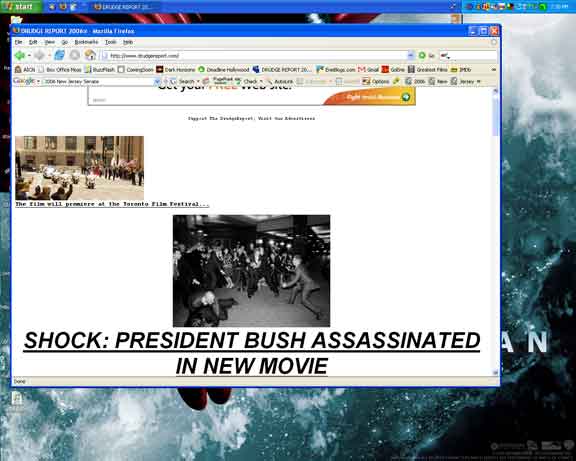Screen dimensions: 576x461
Task: Open the Toronto Film Festival link
Action: [x=112, y=204]
